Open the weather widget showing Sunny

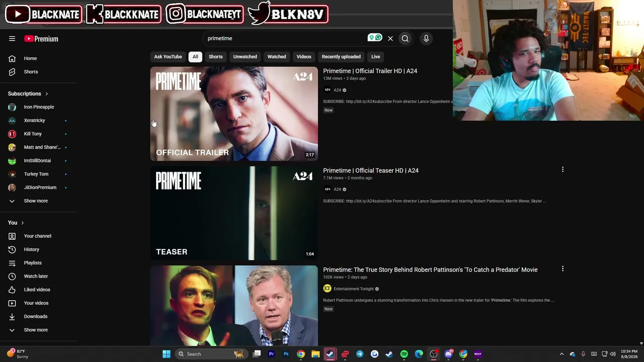coord(17,354)
